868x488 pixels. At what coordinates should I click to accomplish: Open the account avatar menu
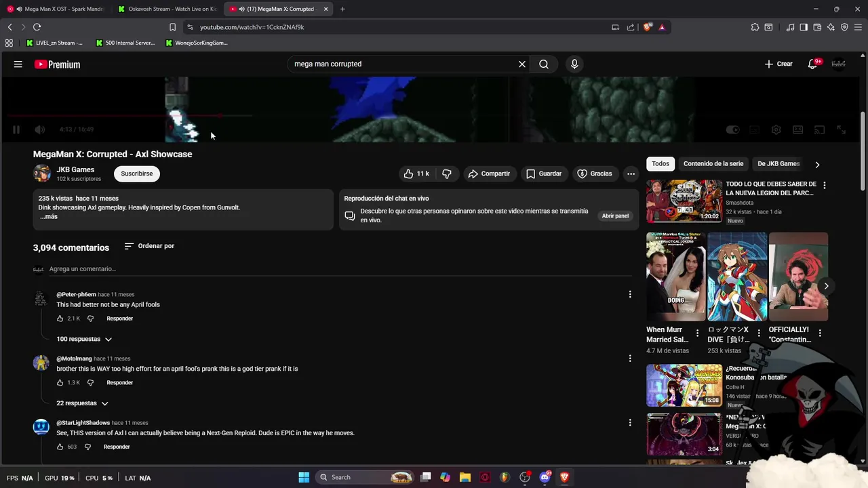pyautogui.click(x=839, y=64)
